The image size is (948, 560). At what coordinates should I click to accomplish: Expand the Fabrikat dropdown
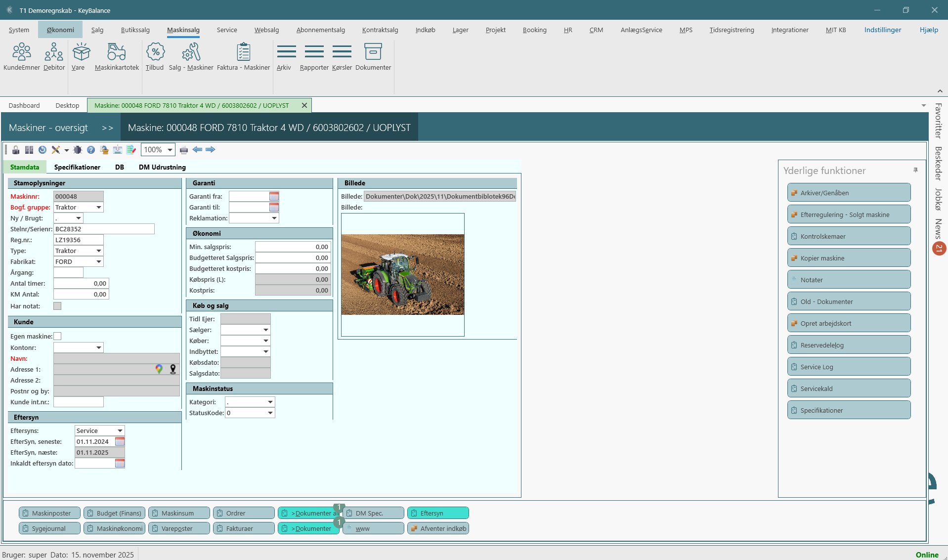pos(99,262)
